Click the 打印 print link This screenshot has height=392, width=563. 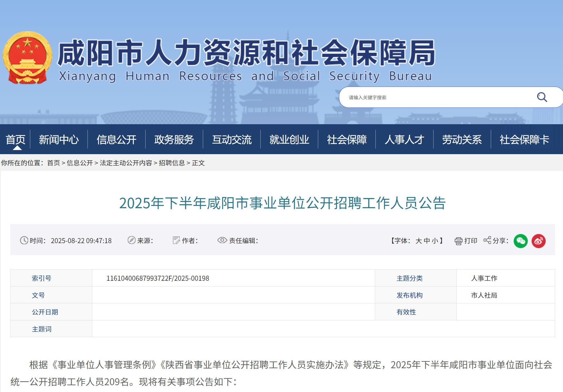[x=471, y=241]
